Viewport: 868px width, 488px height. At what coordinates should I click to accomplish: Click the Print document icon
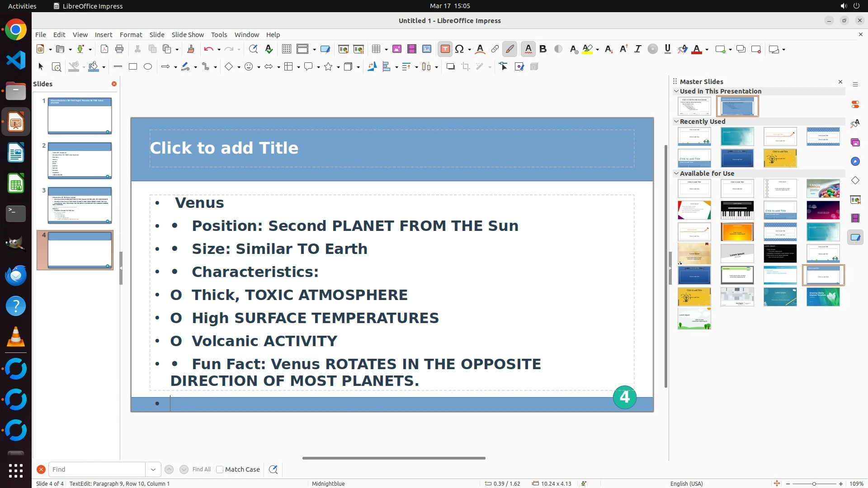[x=119, y=49]
